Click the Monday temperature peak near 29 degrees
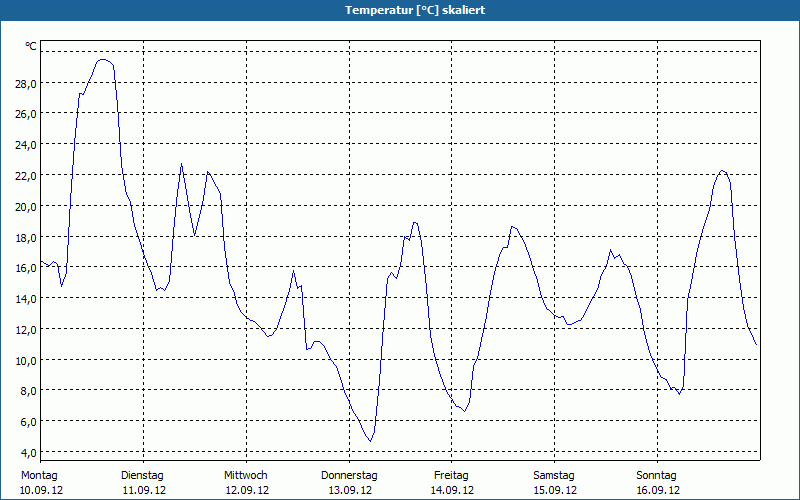Image resolution: width=800 pixels, height=500 pixels. (103, 60)
